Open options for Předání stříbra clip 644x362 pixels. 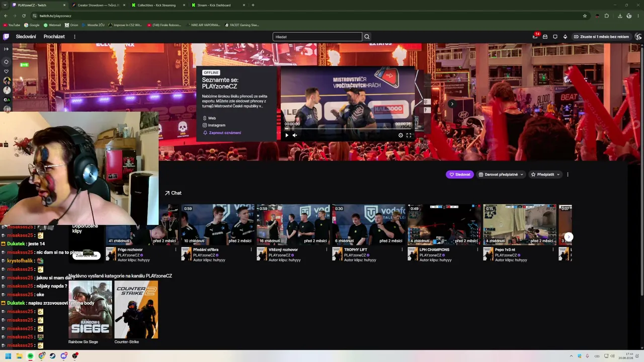[251, 249]
